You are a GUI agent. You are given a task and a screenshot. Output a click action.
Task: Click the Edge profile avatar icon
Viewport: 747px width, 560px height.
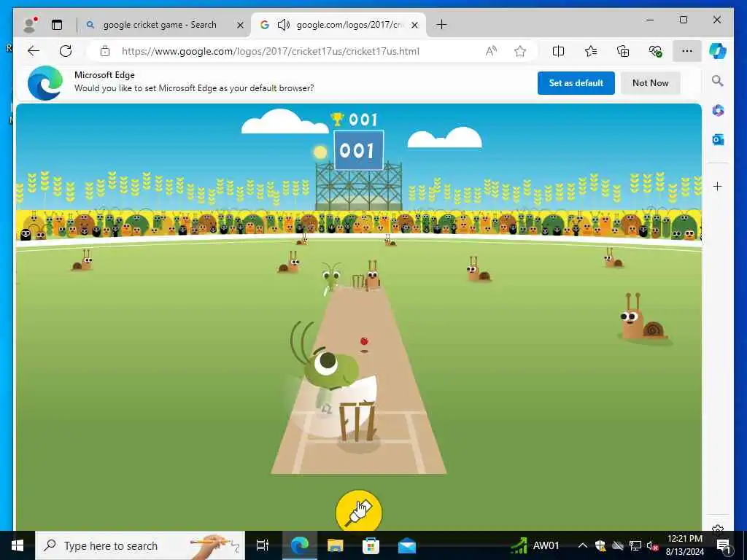30,25
